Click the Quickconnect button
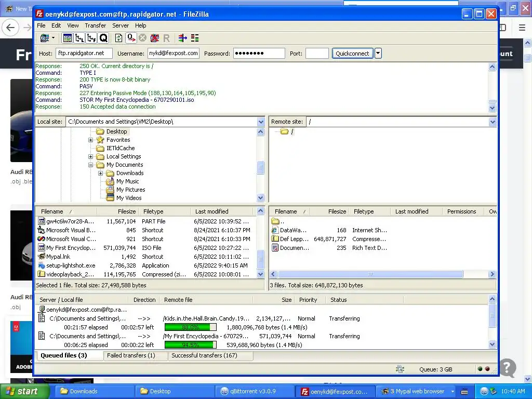 coord(352,54)
